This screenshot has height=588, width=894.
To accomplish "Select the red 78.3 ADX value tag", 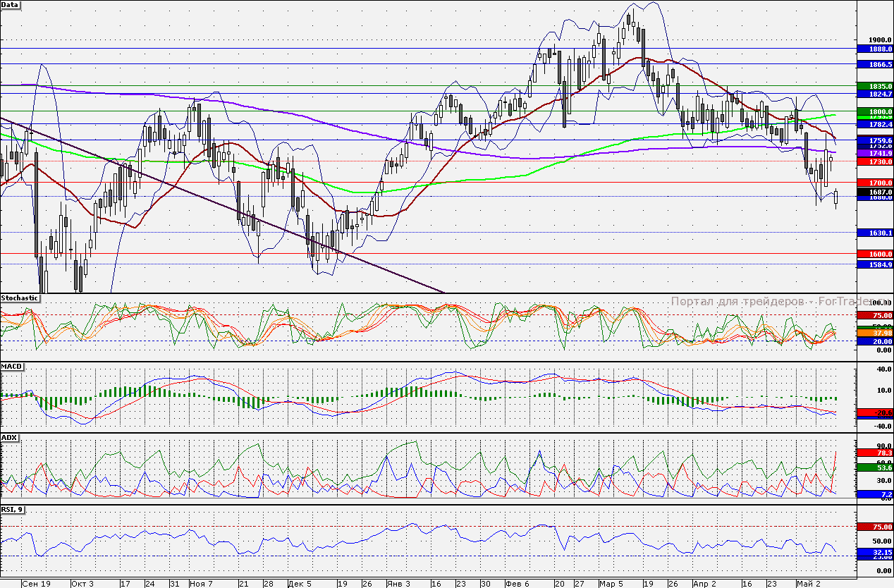I will (x=875, y=453).
